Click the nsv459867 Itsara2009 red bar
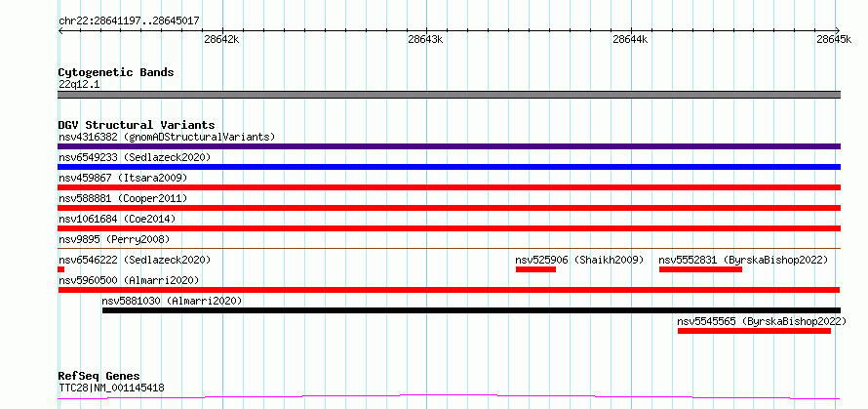Screen dimensions: 868x409 449,187
